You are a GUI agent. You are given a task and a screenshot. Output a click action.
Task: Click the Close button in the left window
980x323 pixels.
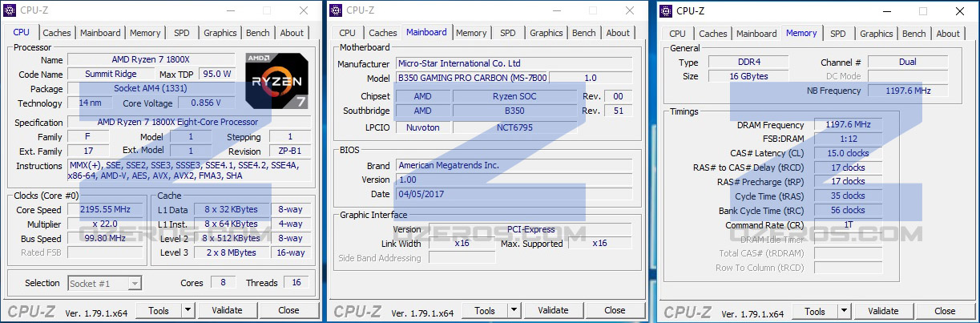coord(288,310)
